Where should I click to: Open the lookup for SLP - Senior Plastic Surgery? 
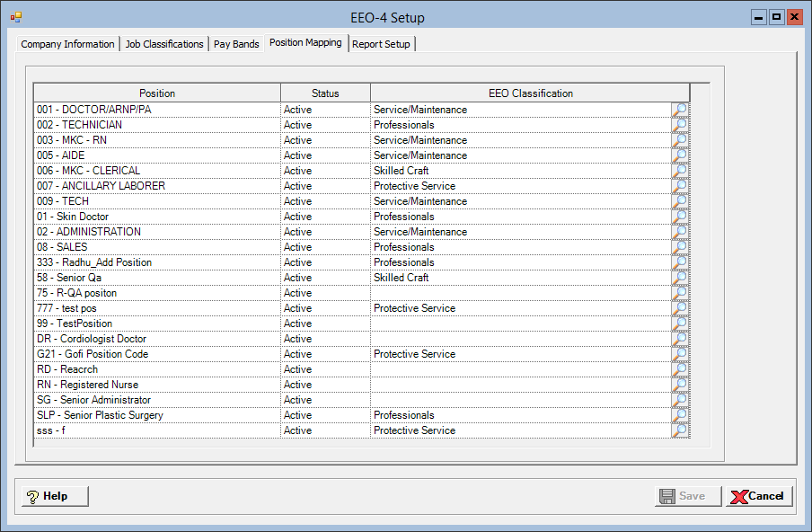tap(680, 415)
